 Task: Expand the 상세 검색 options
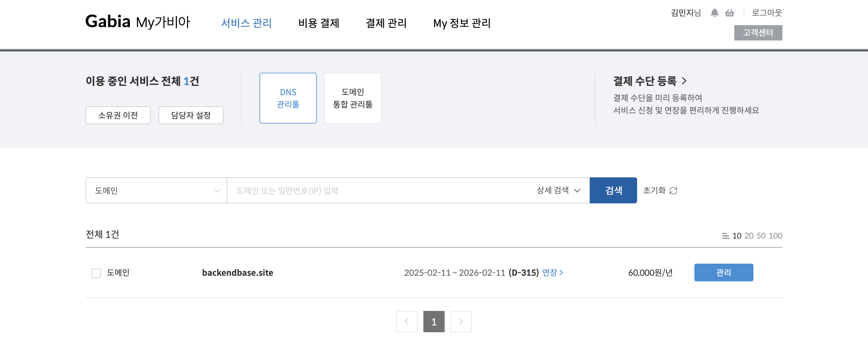(558, 190)
